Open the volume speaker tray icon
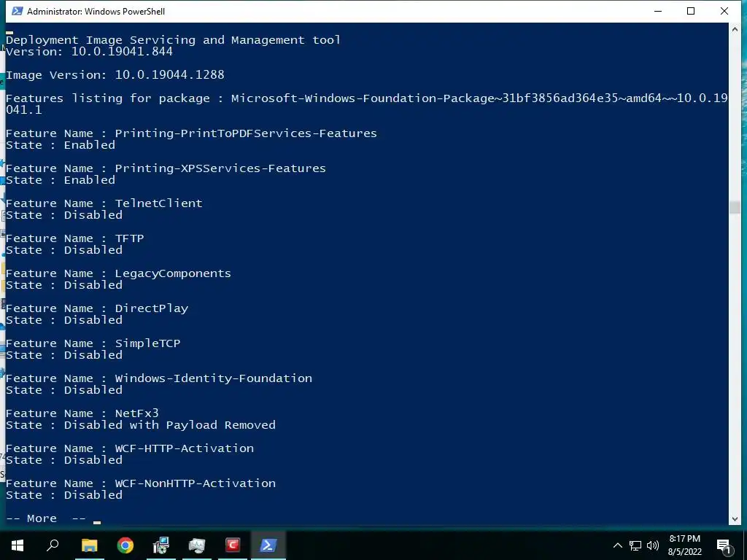 [653, 545]
